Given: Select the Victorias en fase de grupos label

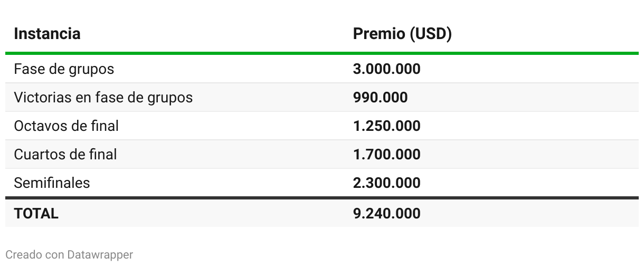Looking at the screenshot, I should (103, 98).
